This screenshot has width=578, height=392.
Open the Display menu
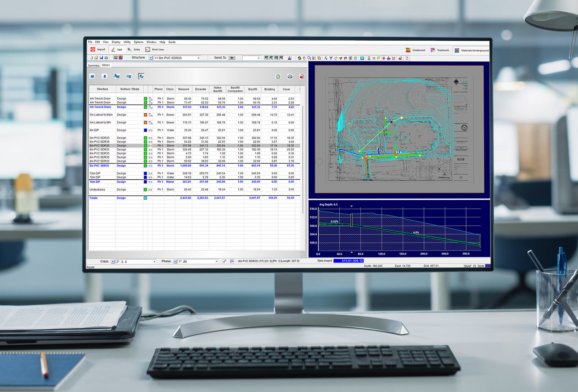(116, 42)
